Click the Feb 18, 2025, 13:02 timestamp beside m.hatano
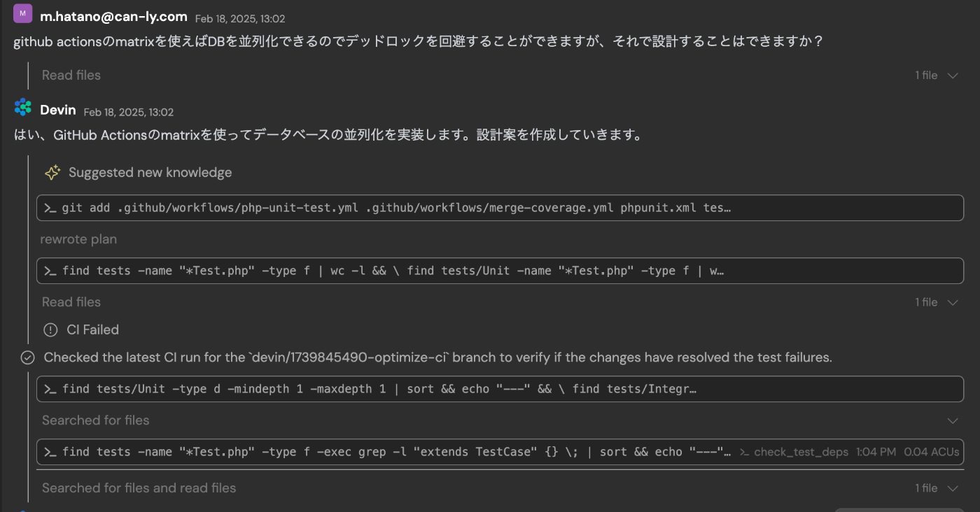The image size is (980, 512). tap(240, 18)
